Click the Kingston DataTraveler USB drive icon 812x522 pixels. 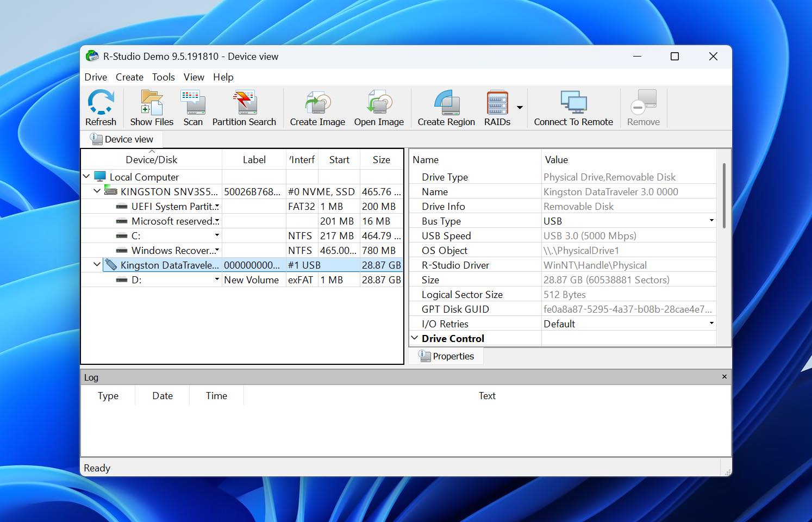[x=111, y=265]
